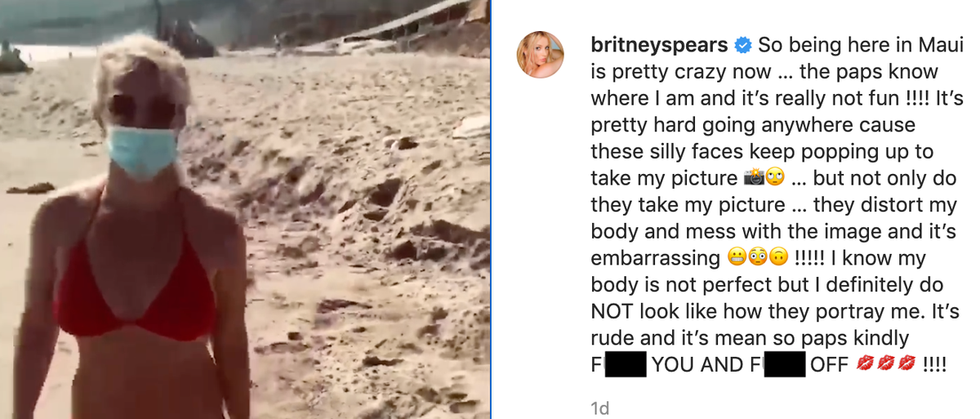The image size is (980, 419).
Task: Click the britneyspears username link
Action: coord(659,46)
